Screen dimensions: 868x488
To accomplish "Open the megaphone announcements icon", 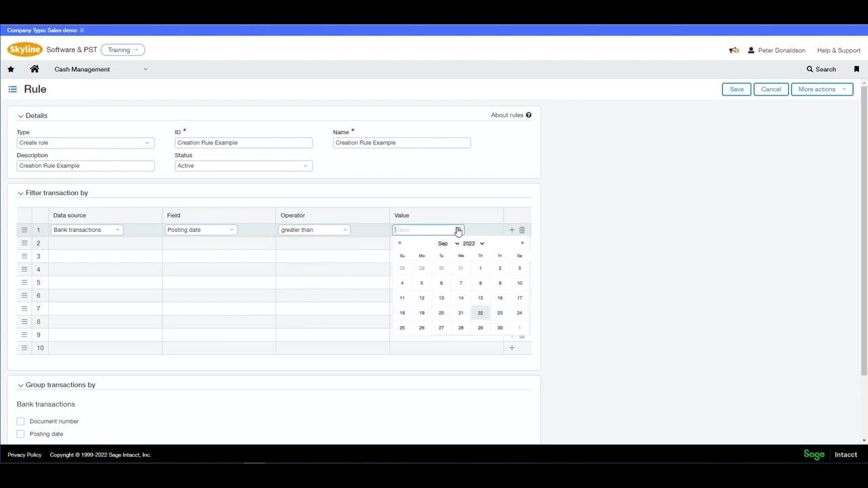I will pos(734,50).
